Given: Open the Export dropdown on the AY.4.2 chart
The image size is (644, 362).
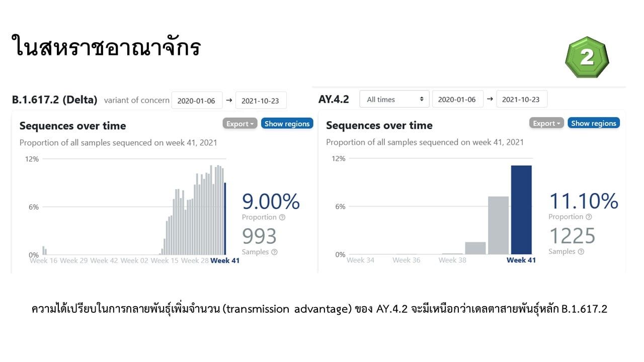Looking at the screenshot, I should coord(546,122).
